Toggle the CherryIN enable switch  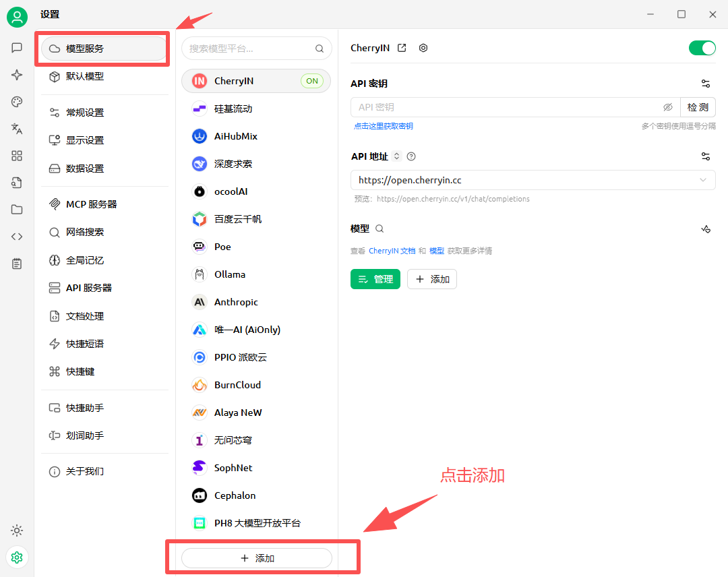pos(702,48)
